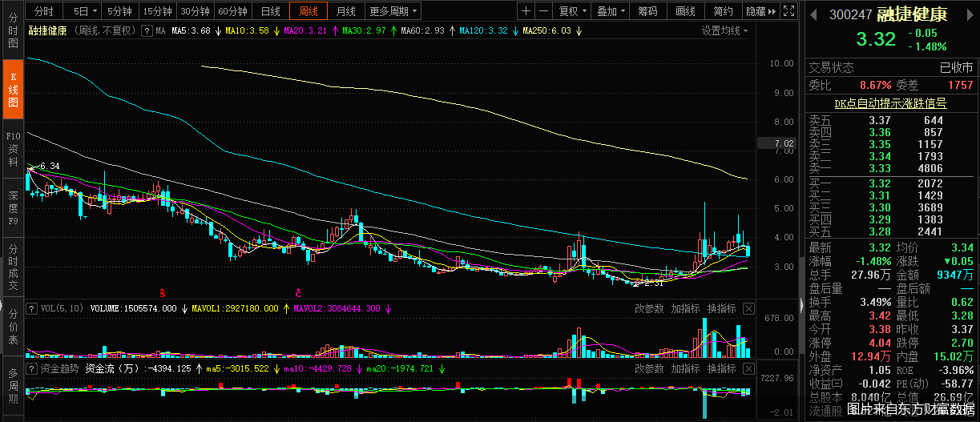Image resolution: width=980 pixels, height=422 pixels.
Task: Open the 复权 dropdown
Action: tap(573, 11)
